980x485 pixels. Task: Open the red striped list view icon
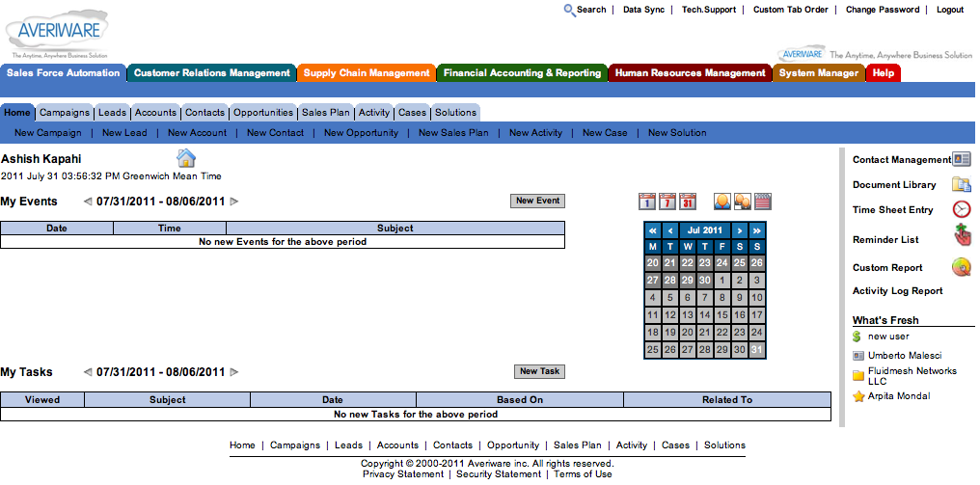click(763, 202)
